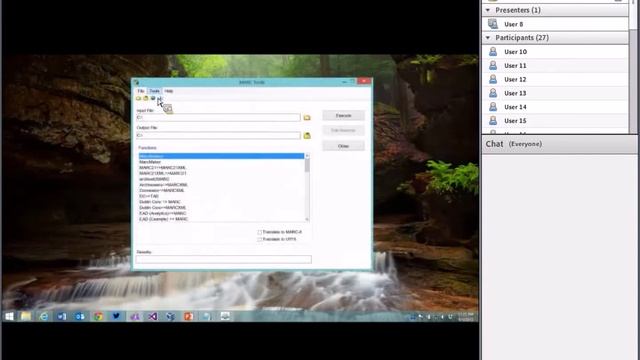Open Visual Studio from the taskbar
This screenshot has height=360, width=640.
coord(153,316)
